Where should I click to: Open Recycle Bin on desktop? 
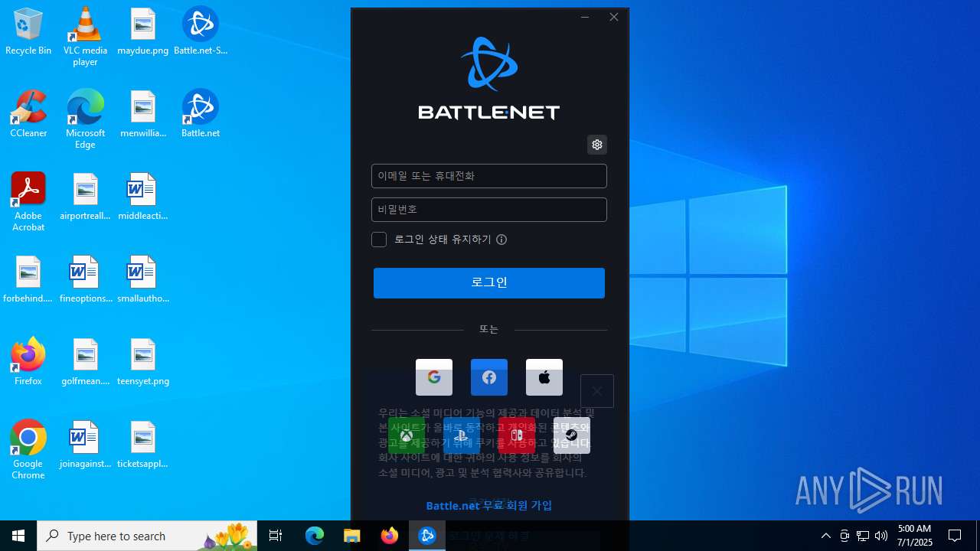[28, 31]
